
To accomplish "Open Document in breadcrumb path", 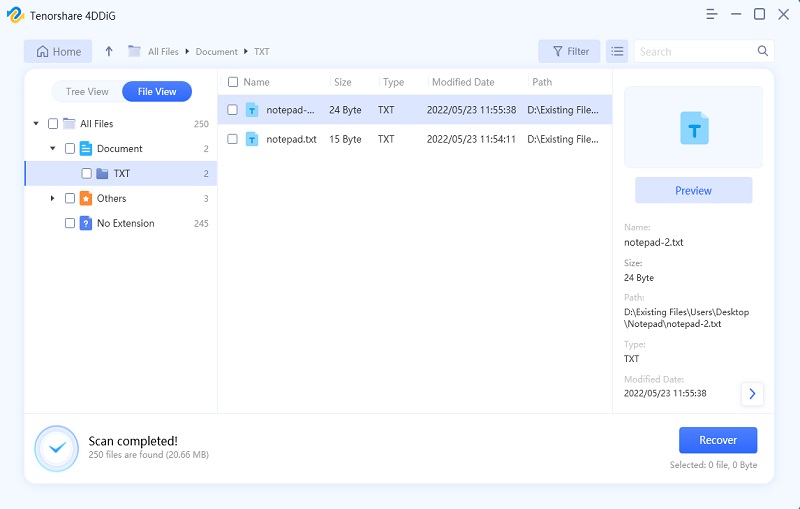I will [x=217, y=52].
